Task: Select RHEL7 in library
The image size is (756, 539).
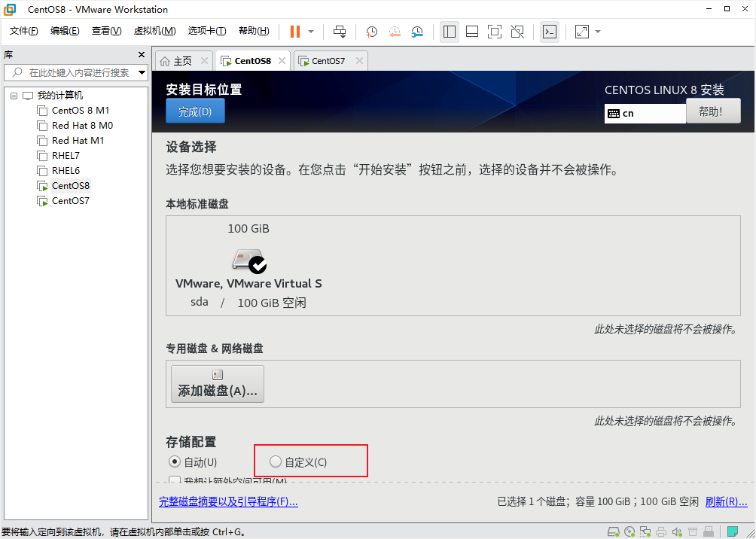Action: point(66,156)
